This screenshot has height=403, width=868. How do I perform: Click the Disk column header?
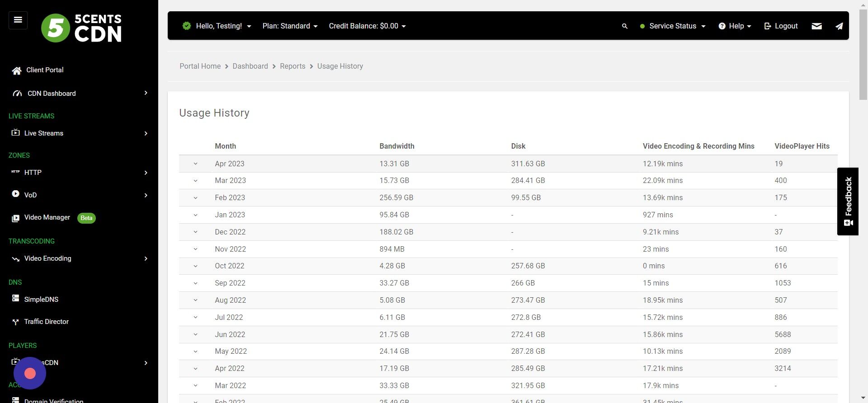click(518, 146)
